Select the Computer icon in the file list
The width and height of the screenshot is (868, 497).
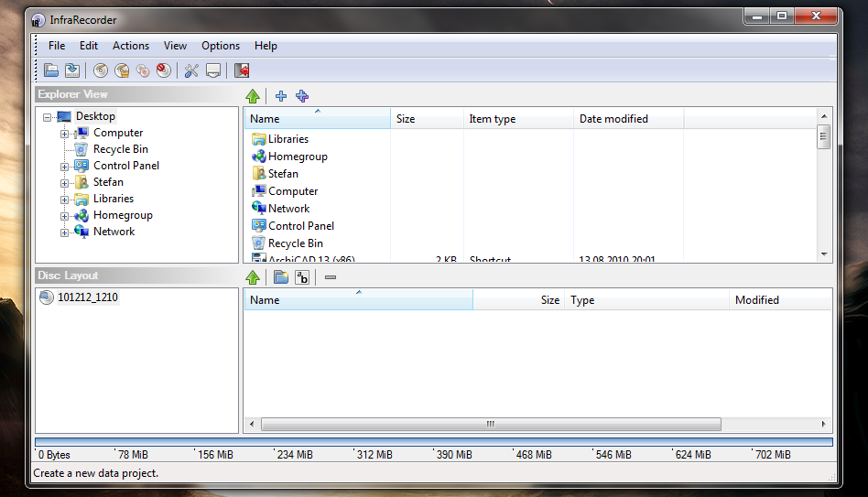pyautogui.click(x=258, y=191)
